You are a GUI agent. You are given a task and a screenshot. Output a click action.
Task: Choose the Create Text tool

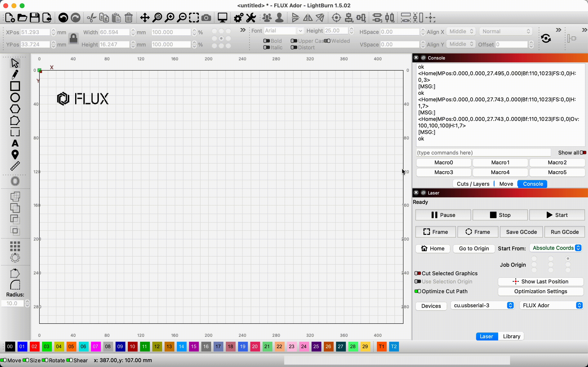click(15, 144)
